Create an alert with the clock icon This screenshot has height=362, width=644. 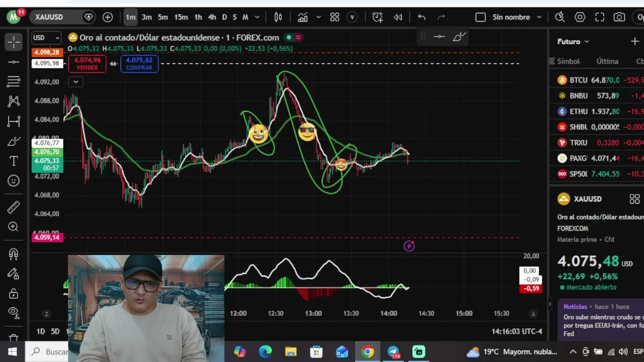(x=377, y=17)
